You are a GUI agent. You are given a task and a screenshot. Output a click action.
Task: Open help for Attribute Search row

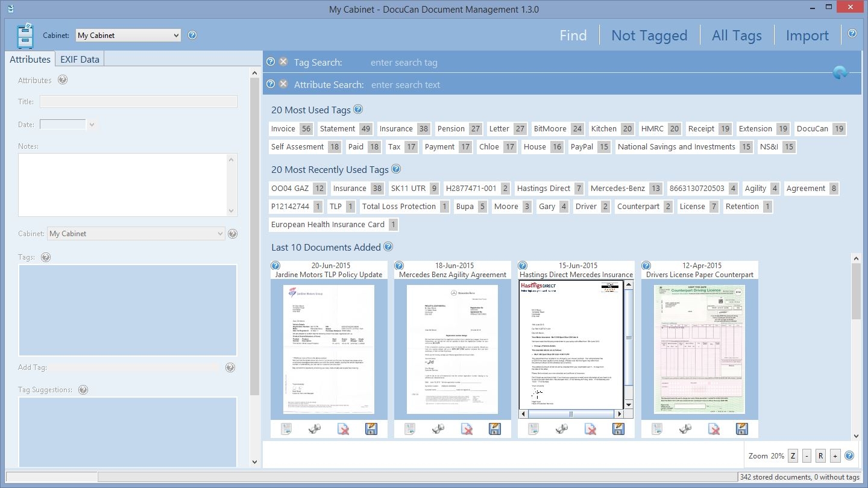pos(271,84)
